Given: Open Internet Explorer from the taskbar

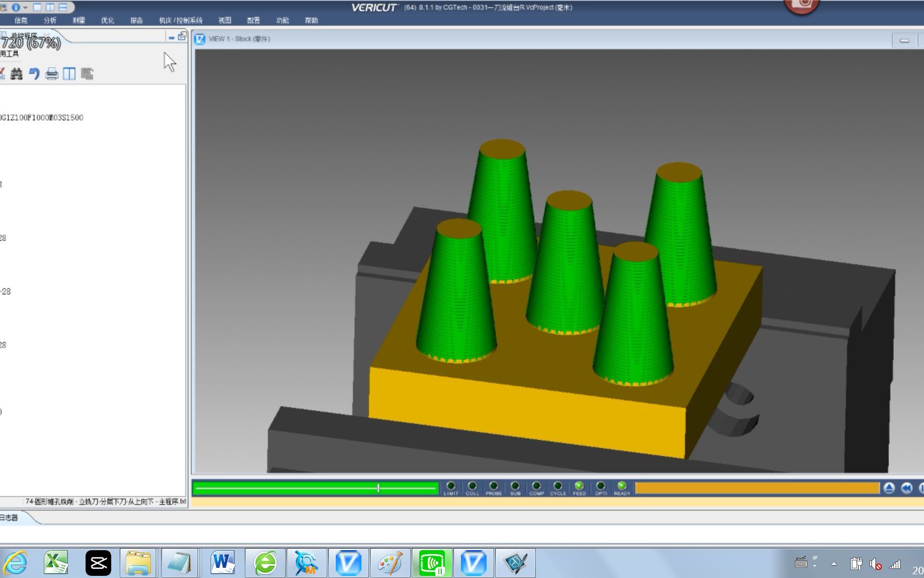Looking at the screenshot, I should [x=16, y=563].
